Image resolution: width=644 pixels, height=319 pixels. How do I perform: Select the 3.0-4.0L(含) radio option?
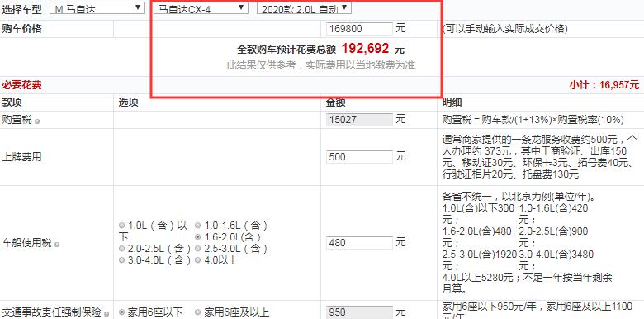121,260
